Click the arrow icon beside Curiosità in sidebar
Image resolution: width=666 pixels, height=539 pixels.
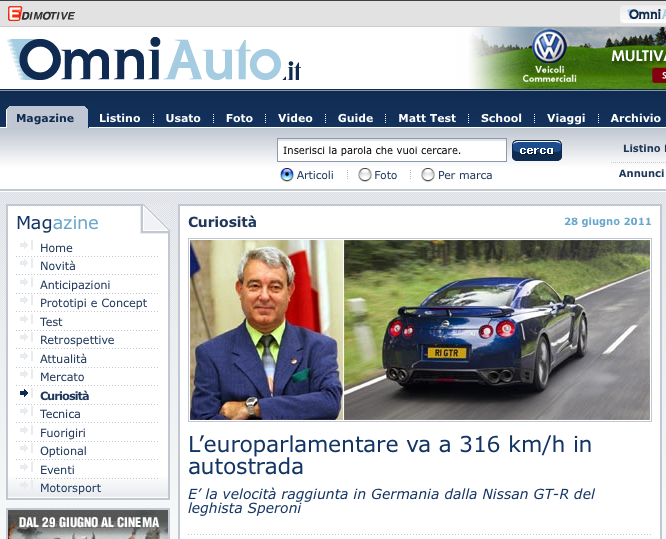click(x=24, y=393)
